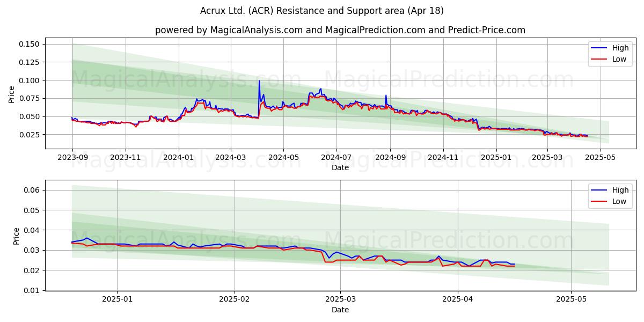Click the top chart x-axis label '2023-11'

point(126,157)
